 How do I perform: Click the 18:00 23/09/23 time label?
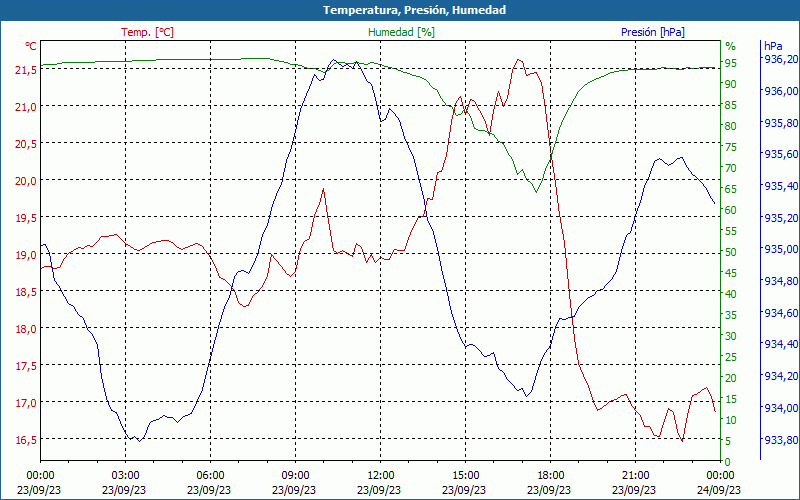[x=549, y=483]
